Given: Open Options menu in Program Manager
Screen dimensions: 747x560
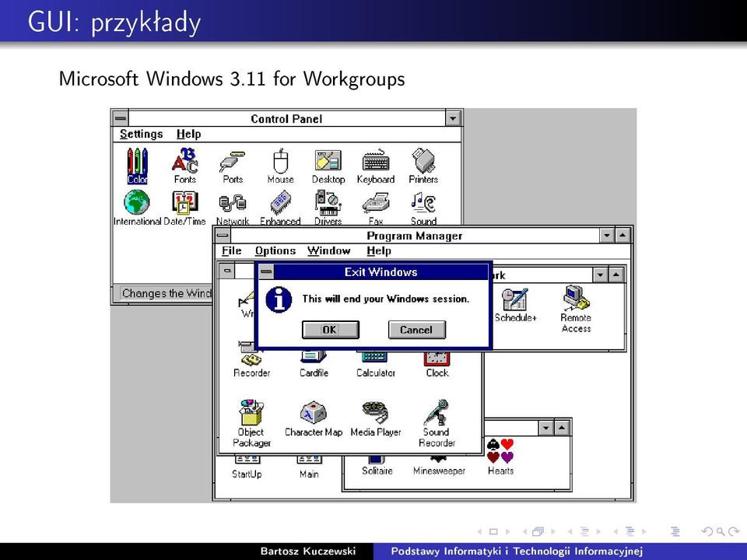Looking at the screenshot, I should [x=275, y=250].
